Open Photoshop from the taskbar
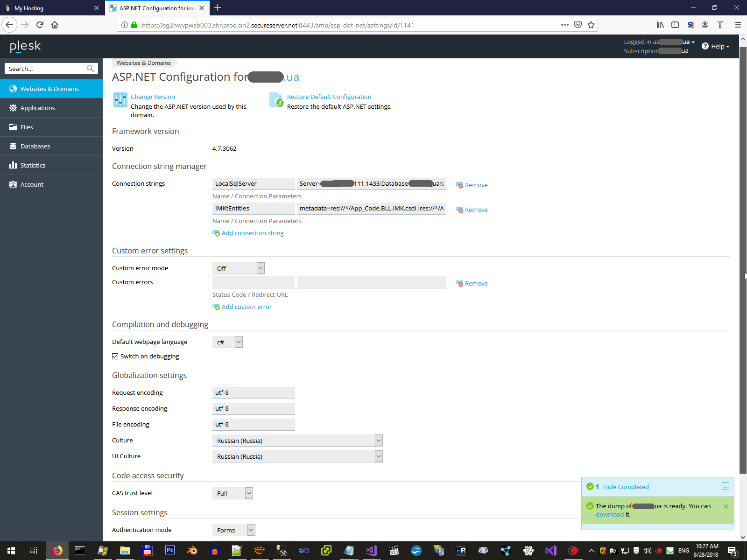This screenshot has width=747, height=560. pyautogui.click(x=169, y=551)
